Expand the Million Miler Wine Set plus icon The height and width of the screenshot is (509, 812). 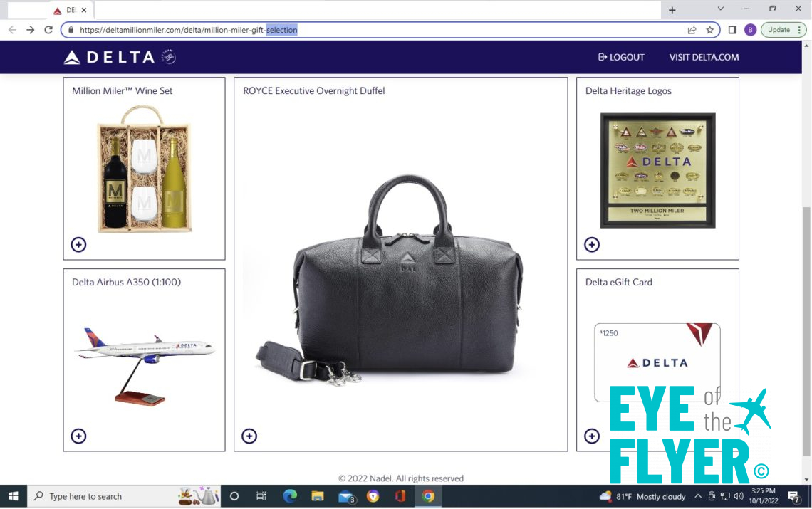coord(79,244)
